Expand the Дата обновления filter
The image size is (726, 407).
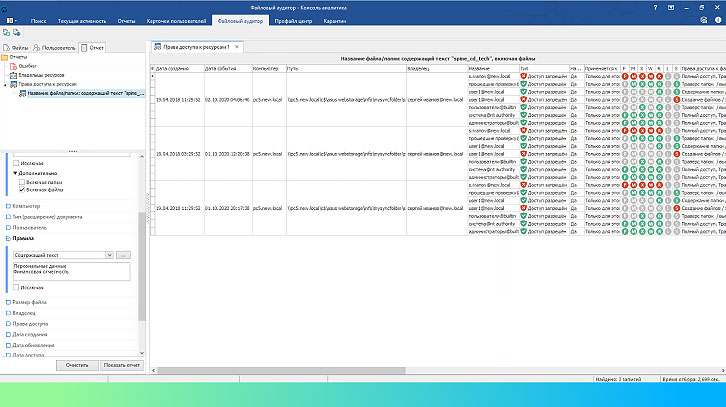(x=8, y=345)
